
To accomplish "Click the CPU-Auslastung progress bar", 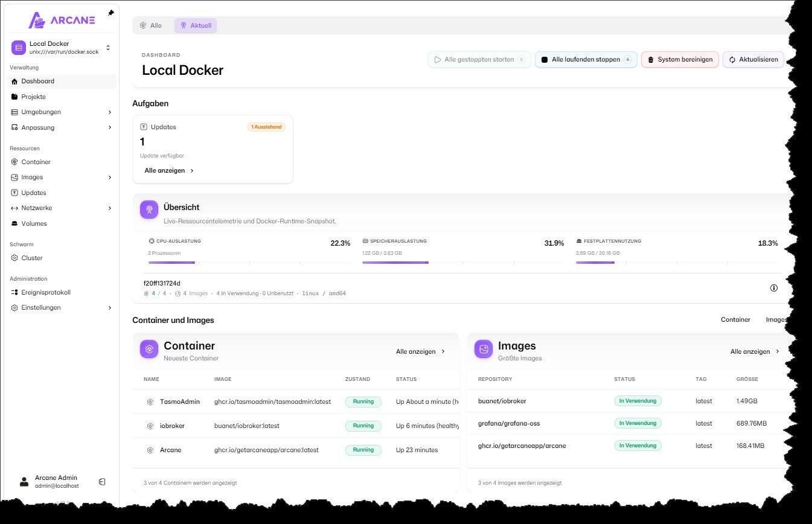I will 249,263.
